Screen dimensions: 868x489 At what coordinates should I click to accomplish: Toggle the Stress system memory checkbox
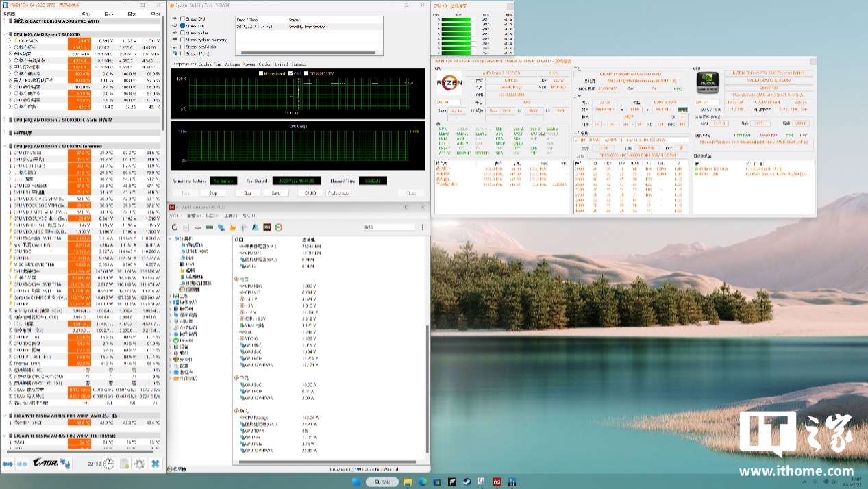pyautogui.click(x=182, y=40)
